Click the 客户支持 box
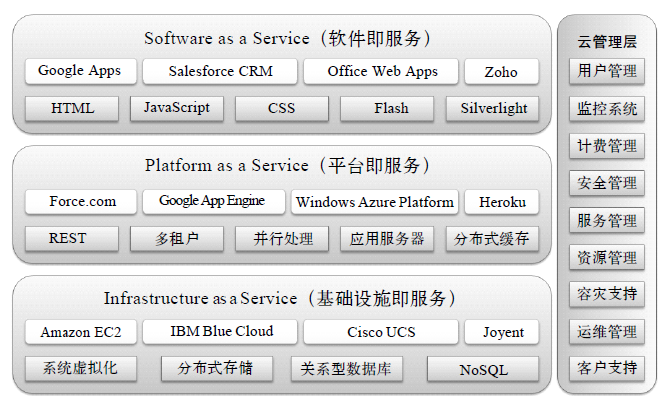Image resolution: width=665 pixels, height=406 pixels. [x=607, y=368]
